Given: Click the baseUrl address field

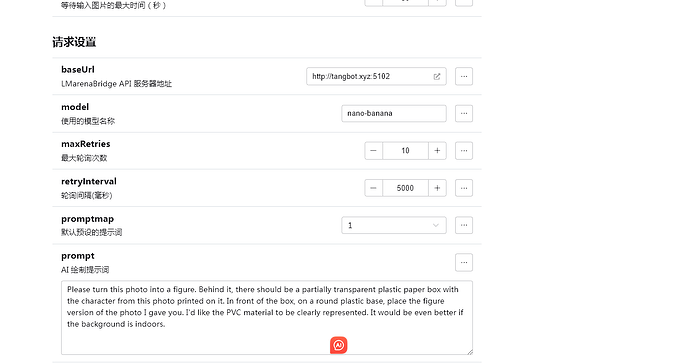Looking at the screenshot, I should (376, 76).
